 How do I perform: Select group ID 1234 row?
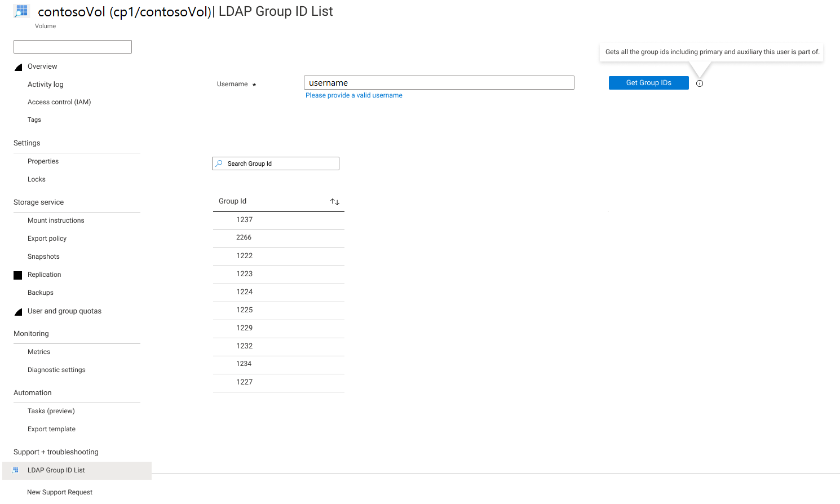(x=278, y=365)
